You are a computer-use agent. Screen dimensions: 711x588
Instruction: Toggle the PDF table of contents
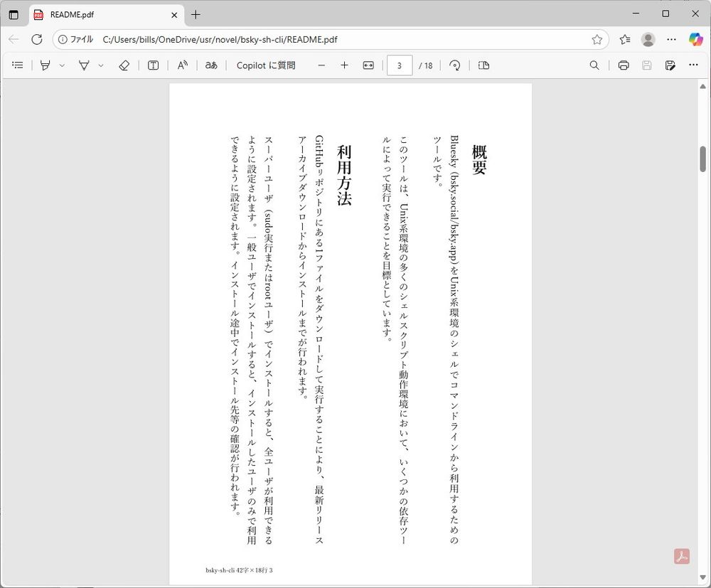coord(17,65)
